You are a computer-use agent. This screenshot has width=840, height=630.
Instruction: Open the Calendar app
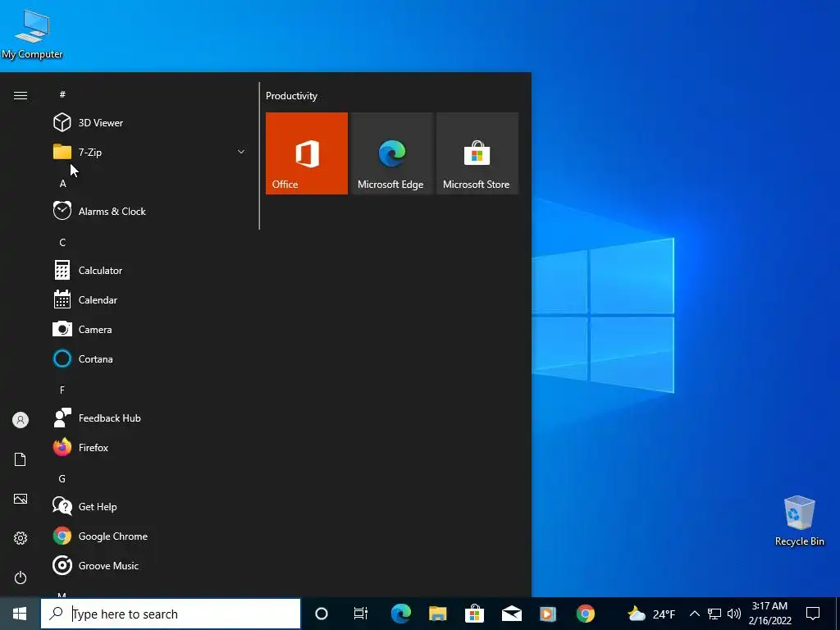(x=149, y=299)
